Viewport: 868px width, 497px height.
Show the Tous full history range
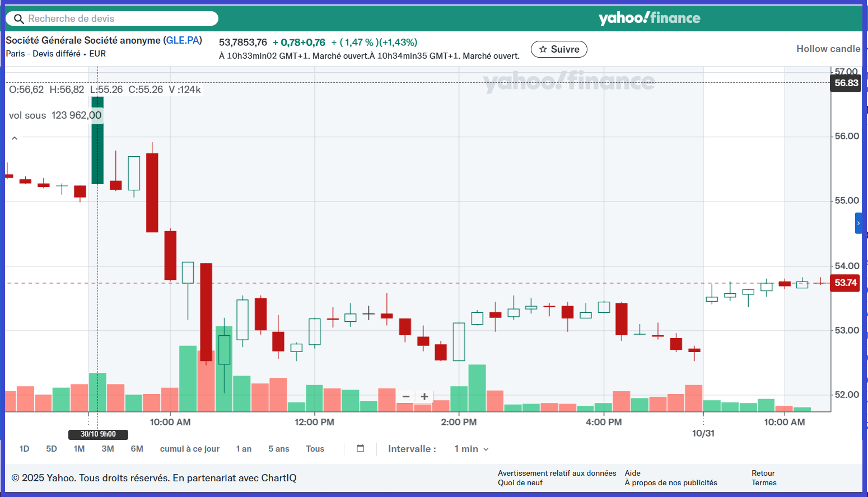point(315,449)
